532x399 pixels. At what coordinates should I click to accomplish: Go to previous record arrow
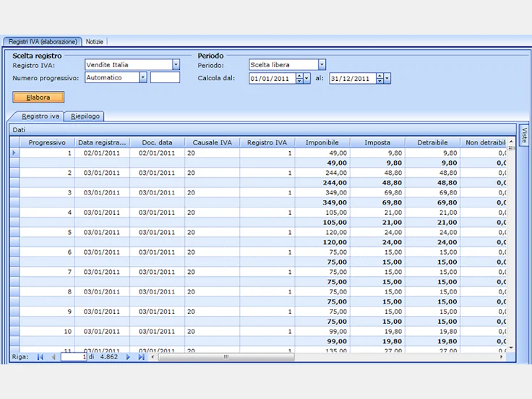click(53, 357)
